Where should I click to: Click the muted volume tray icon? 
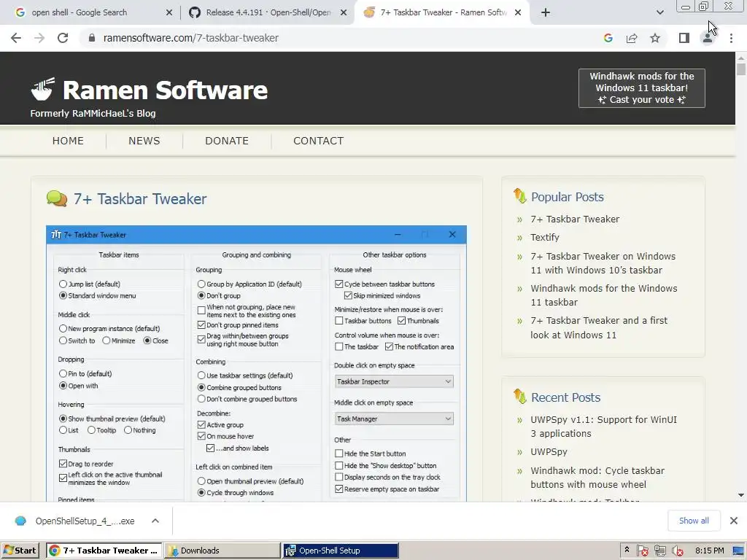[x=678, y=551]
